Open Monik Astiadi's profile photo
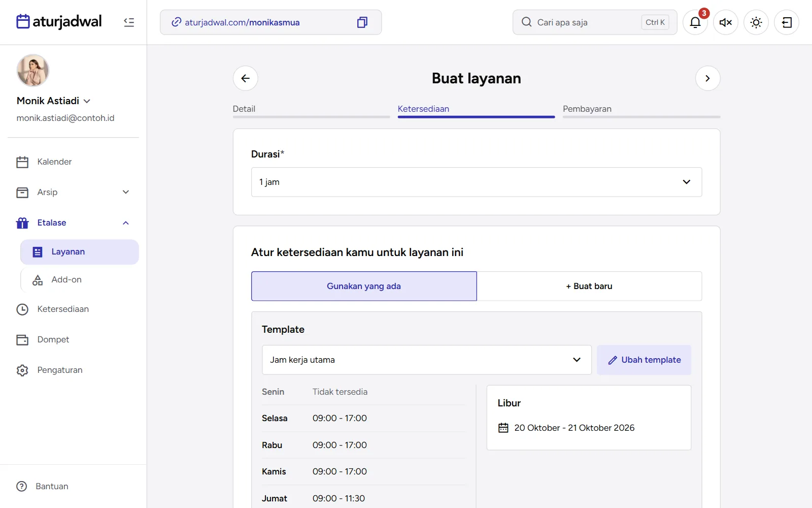812x508 pixels. [33, 71]
